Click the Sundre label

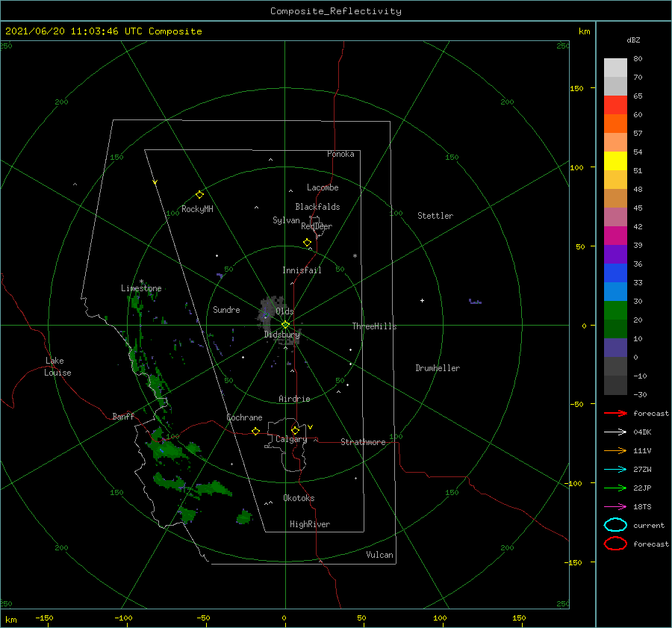point(226,310)
